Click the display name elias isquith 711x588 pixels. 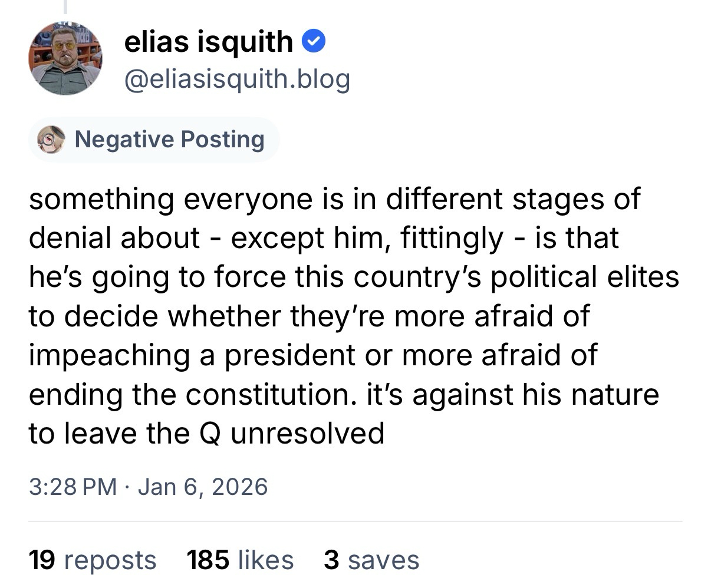pyautogui.click(x=208, y=42)
